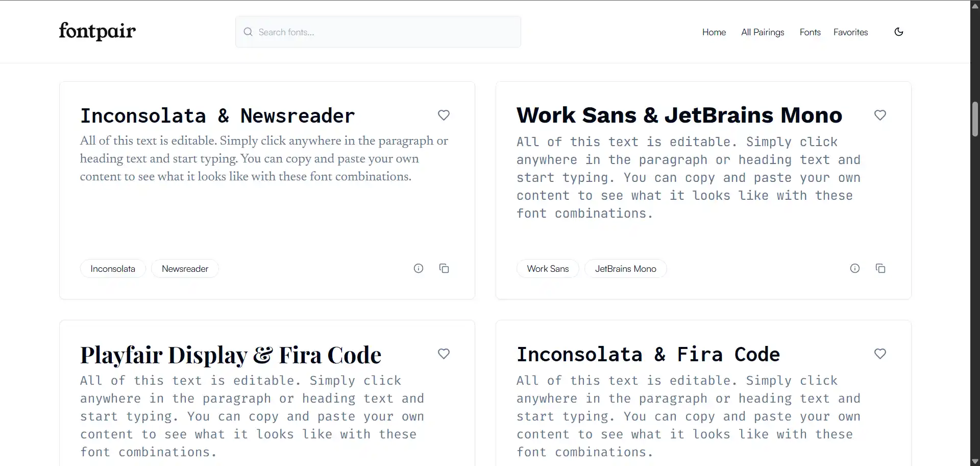Edit the Work Sans & JetBrains Mono heading
This screenshot has width=980, height=466.
point(679,115)
